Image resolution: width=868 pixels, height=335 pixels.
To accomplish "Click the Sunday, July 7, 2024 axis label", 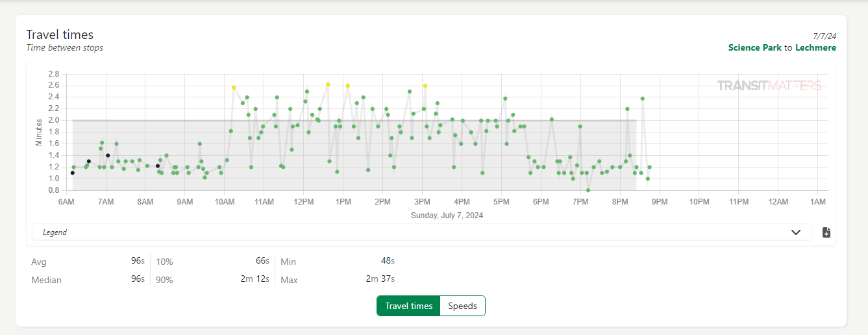I will (x=447, y=216).
